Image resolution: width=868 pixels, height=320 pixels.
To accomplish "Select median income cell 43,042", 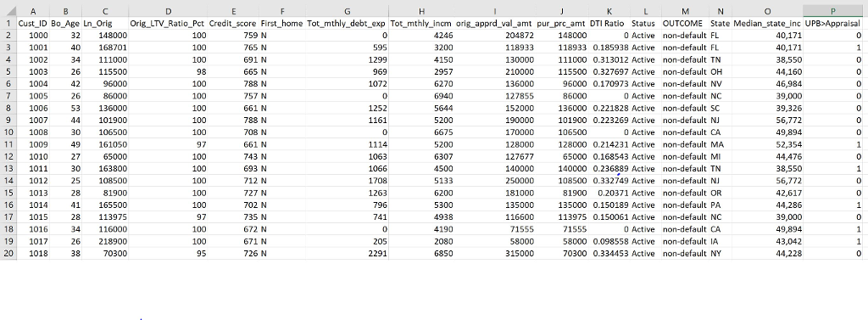I will point(767,241).
